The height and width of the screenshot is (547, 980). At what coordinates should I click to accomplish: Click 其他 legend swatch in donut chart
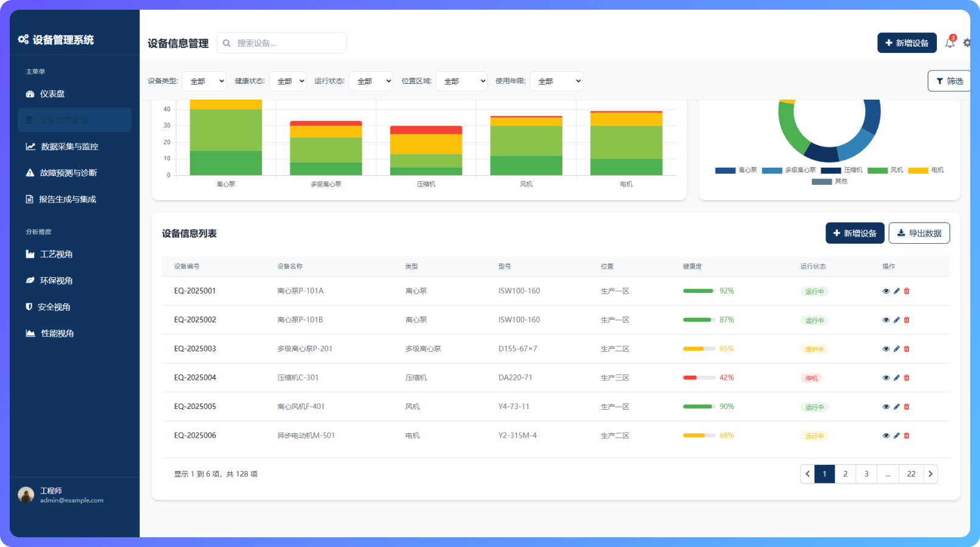pos(822,182)
